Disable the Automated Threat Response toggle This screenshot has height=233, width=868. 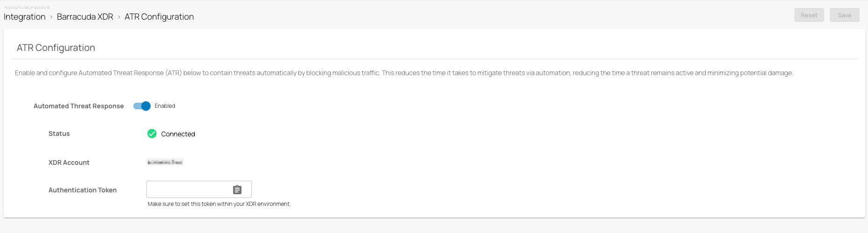coord(142,106)
